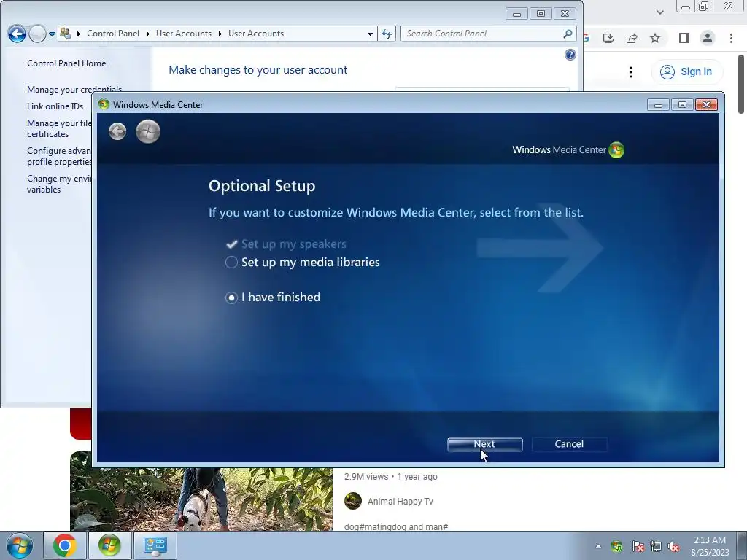747x560 pixels.
Task: Click Chrome install or download page icon
Action: click(608, 38)
